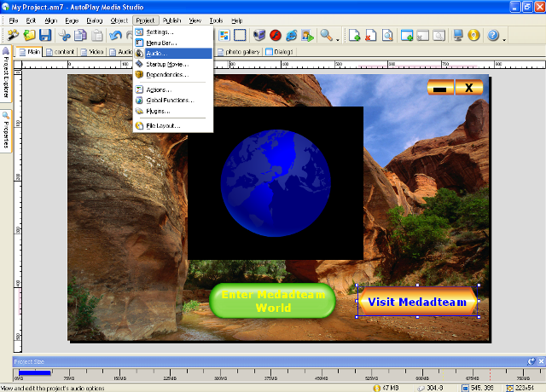The height and width of the screenshot is (392, 546).
Task: Insert a Video object from toolbar
Action: pos(259,36)
